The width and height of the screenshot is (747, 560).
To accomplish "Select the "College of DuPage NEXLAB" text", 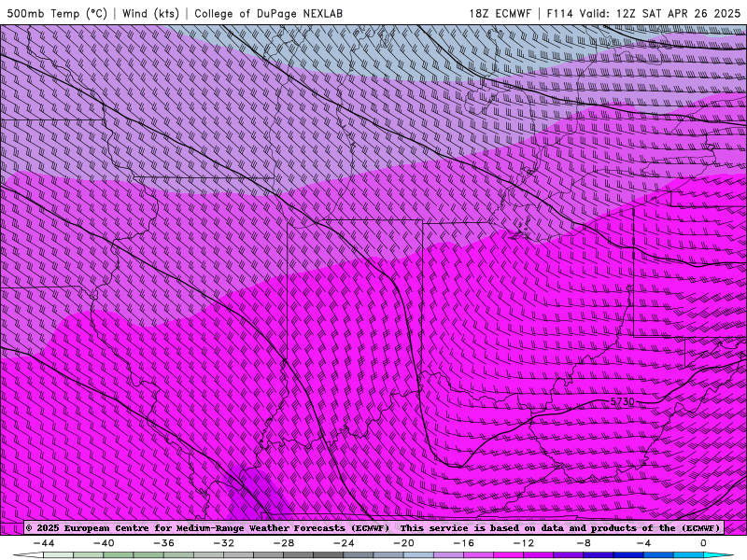I will [x=268, y=13].
